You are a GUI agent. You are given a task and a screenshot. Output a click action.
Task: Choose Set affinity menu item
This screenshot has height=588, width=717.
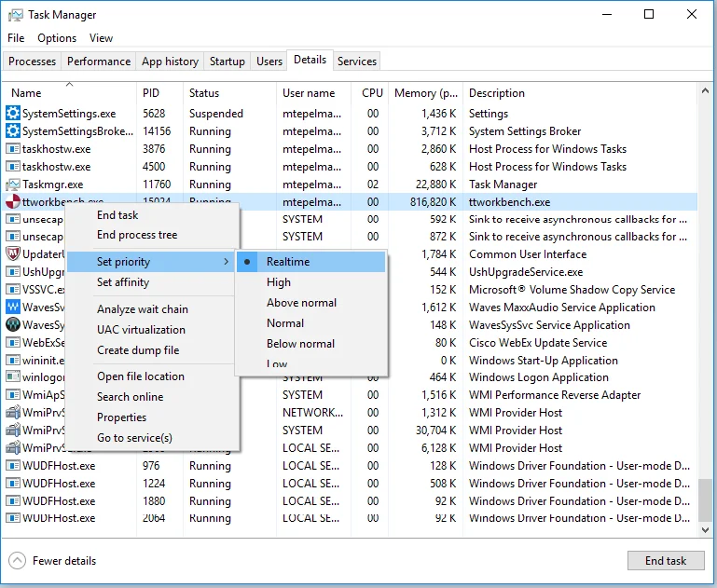(x=152, y=282)
